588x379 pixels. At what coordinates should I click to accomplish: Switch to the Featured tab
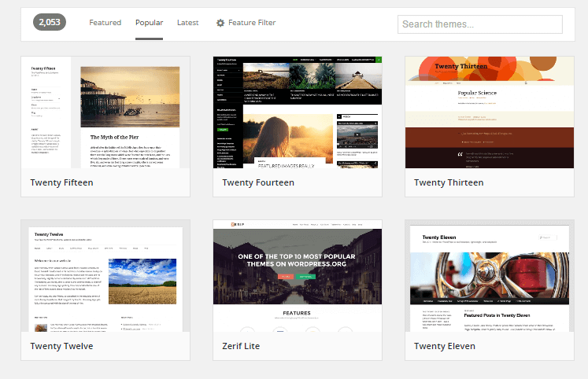105,23
